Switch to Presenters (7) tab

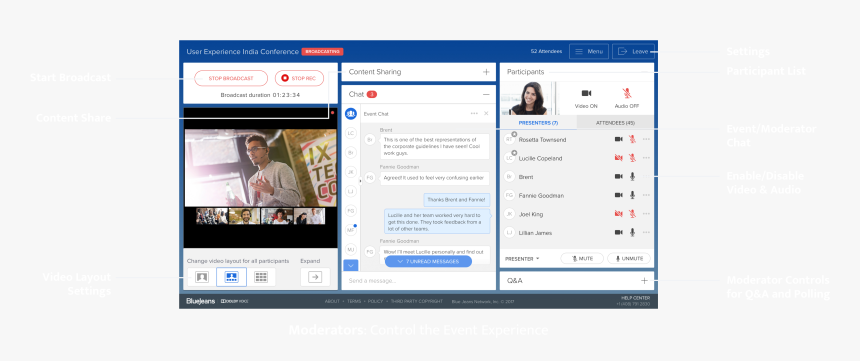(538, 123)
